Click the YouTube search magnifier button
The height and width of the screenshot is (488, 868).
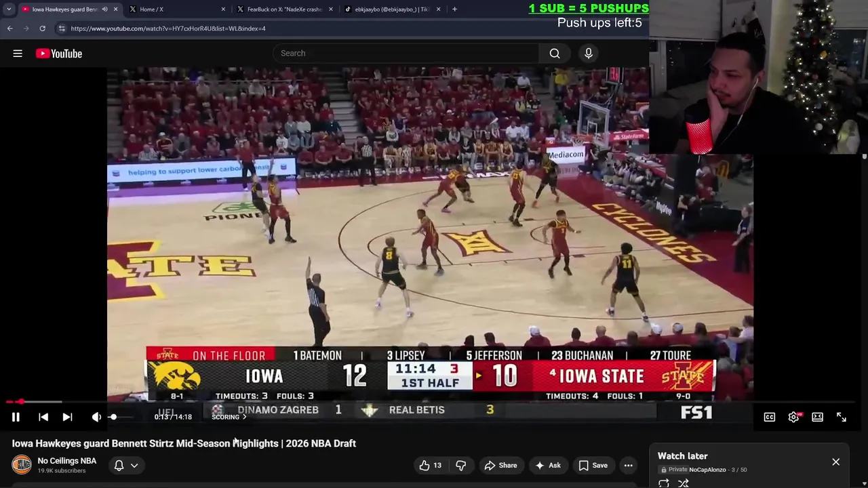click(555, 54)
